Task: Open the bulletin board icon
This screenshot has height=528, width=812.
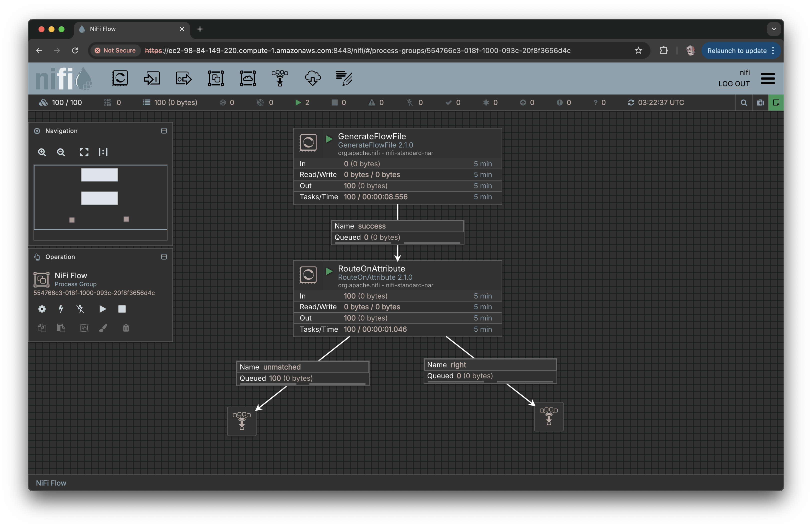Action: [x=760, y=103]
